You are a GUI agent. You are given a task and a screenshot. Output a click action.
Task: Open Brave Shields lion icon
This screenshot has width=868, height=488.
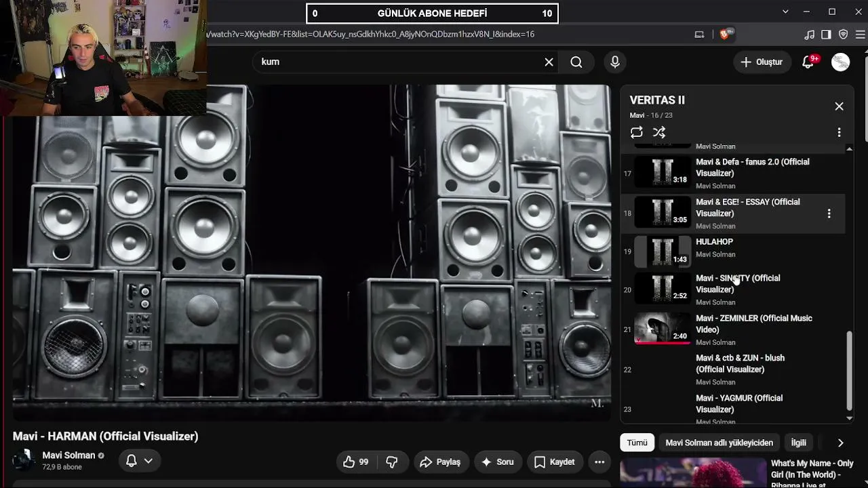[725, 34]
